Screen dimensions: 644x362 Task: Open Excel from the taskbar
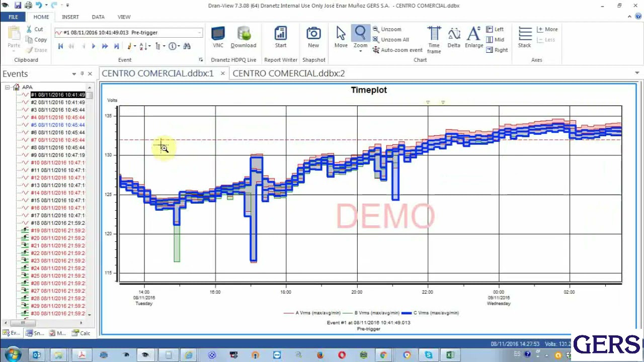point(450,355)
